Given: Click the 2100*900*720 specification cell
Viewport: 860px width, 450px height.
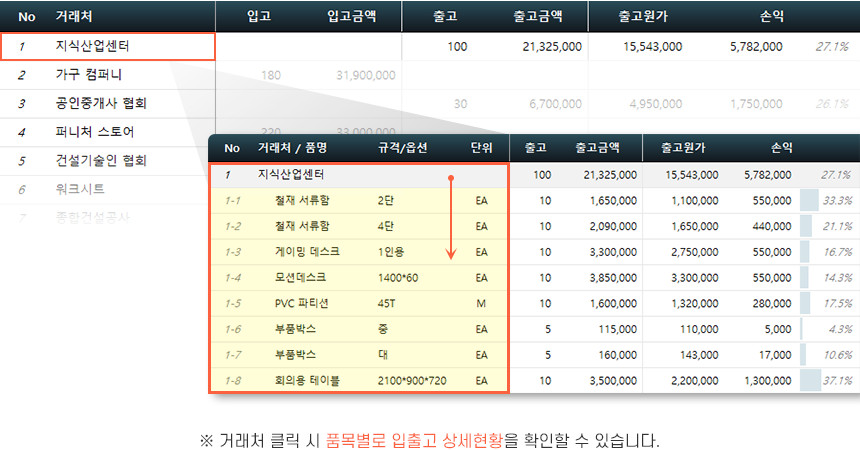Looking at the screenshot, I should (412, 381).
